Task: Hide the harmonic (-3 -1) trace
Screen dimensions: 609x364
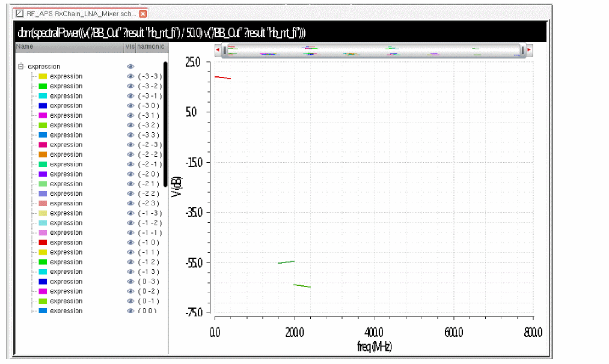Action: pyautogui.click(x=130, y=96)
